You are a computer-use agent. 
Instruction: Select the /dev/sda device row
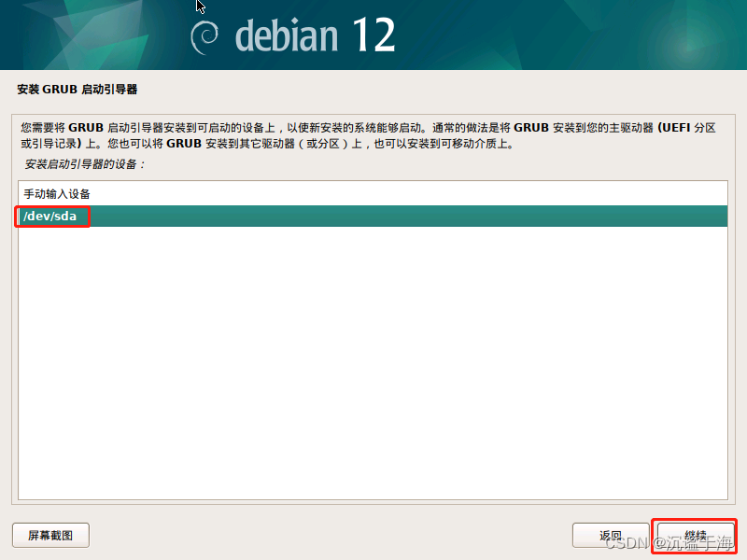[373, 217]
